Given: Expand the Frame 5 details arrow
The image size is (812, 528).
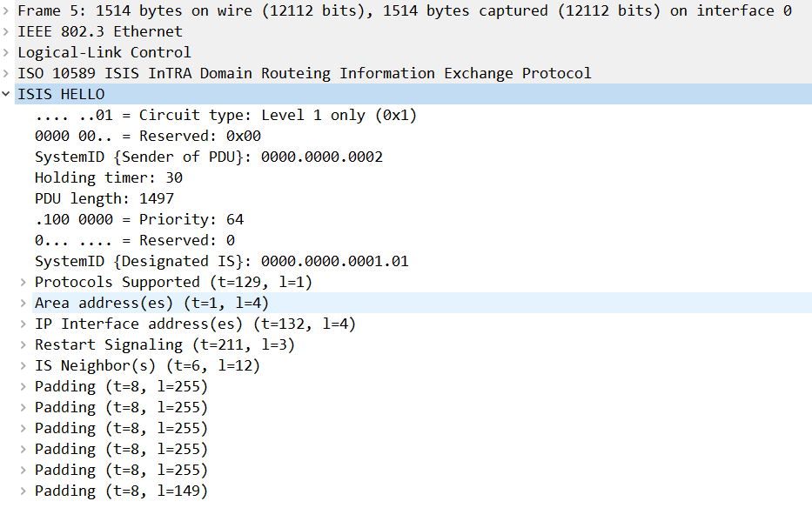Looking at the screenshot, I should click(7, 10).
